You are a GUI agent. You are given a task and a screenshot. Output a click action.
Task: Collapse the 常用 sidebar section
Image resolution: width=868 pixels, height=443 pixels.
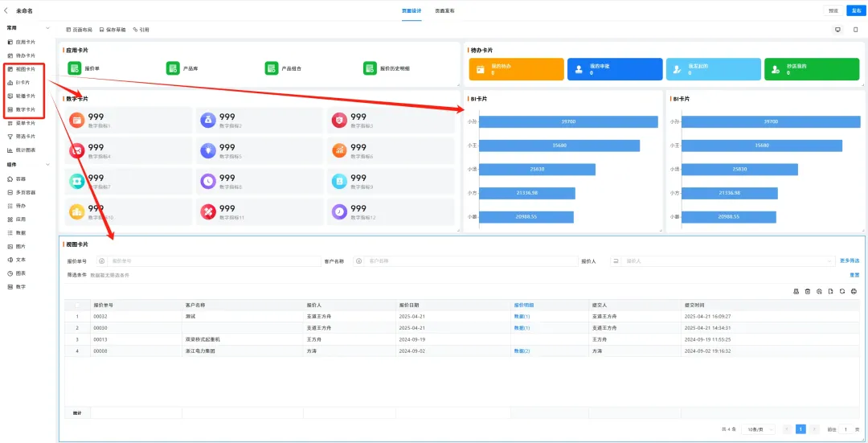[48, 28]
